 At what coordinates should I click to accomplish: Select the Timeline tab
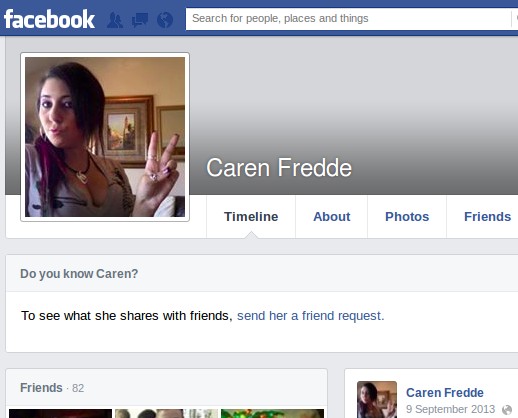click(251, 217)
